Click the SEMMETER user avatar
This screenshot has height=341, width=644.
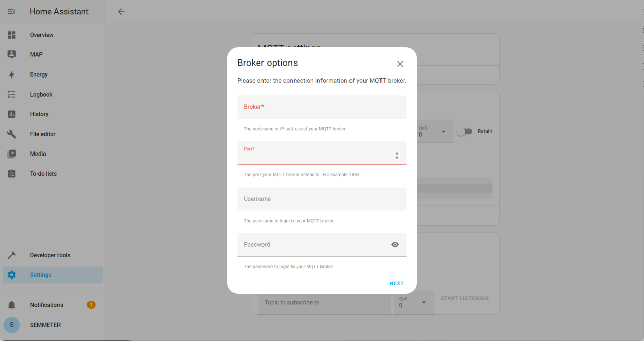click(x=12, y=325)
